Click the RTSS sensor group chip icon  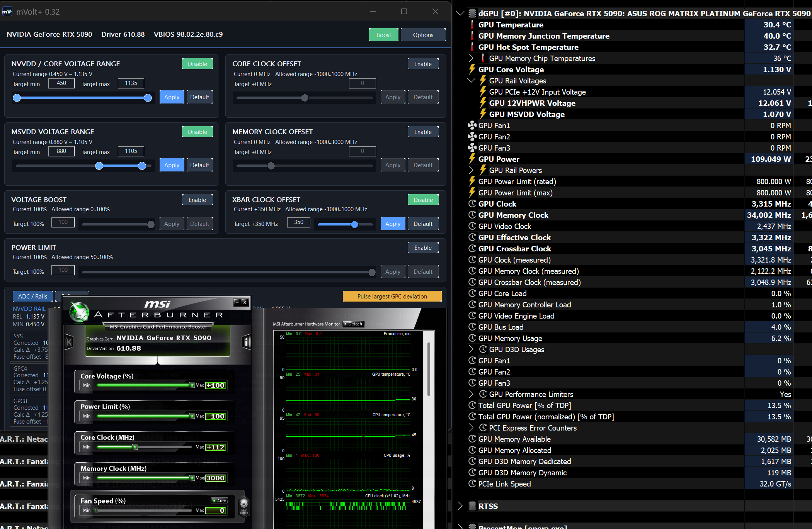[x=472, y=506]
